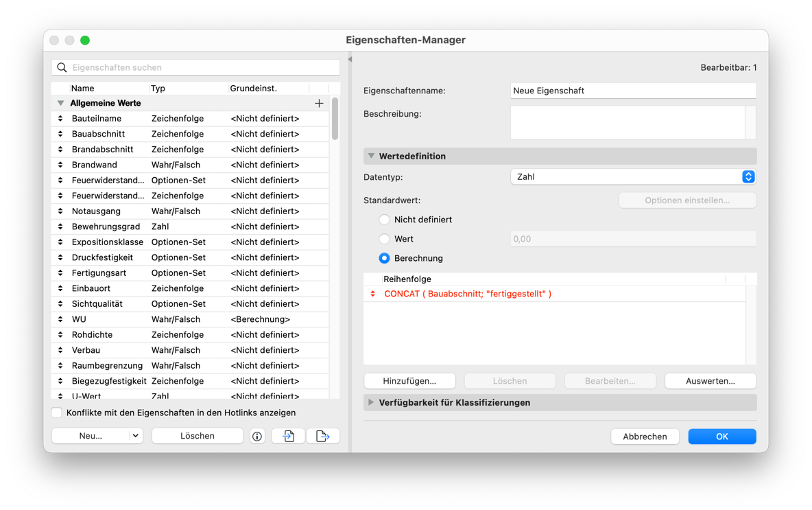Click the Abbrechen button
812x510 pixels.
click(x=645, y=437)
